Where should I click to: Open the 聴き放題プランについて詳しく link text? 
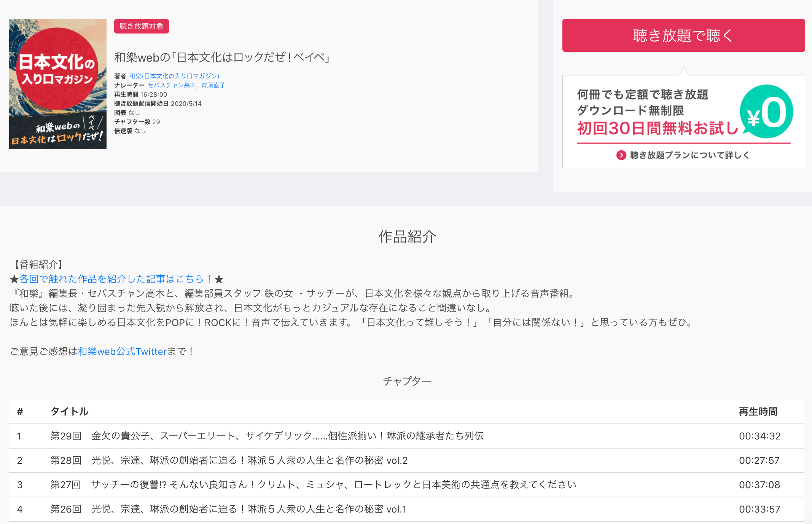point(689,155)
